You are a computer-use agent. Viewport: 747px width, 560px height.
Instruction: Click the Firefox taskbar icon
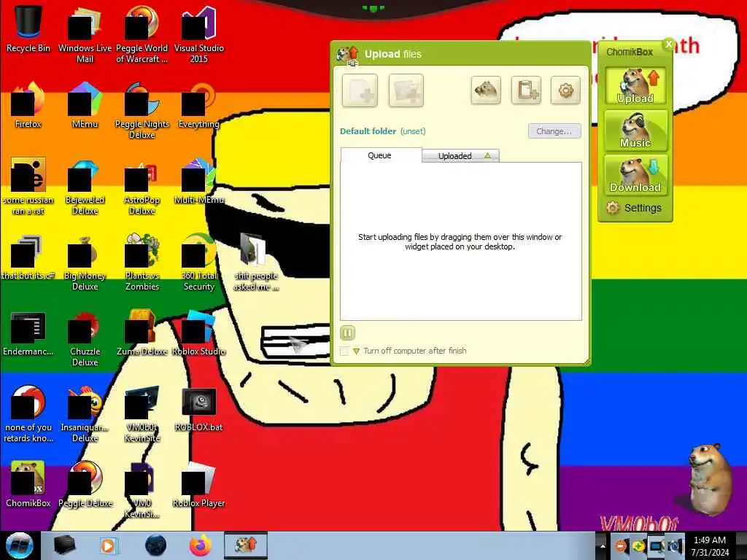201,545
